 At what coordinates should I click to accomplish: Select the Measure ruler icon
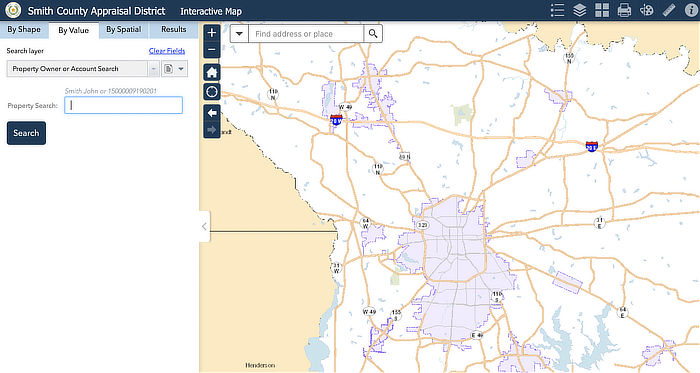pos(669,10)
